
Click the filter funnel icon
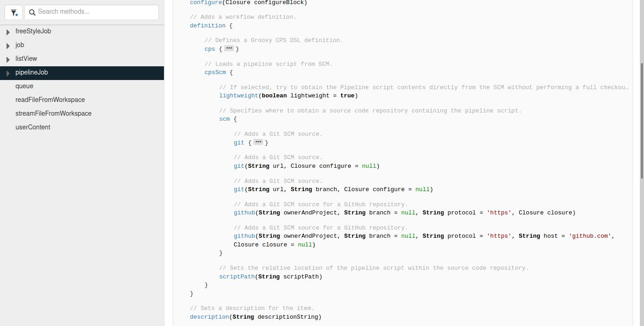tap(13, 12)
